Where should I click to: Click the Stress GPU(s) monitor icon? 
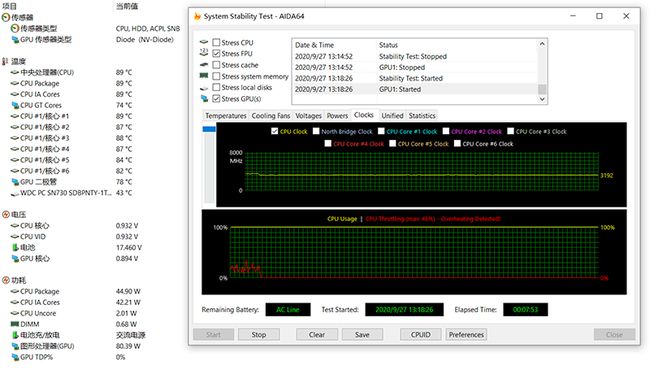[x=204, y=99]
